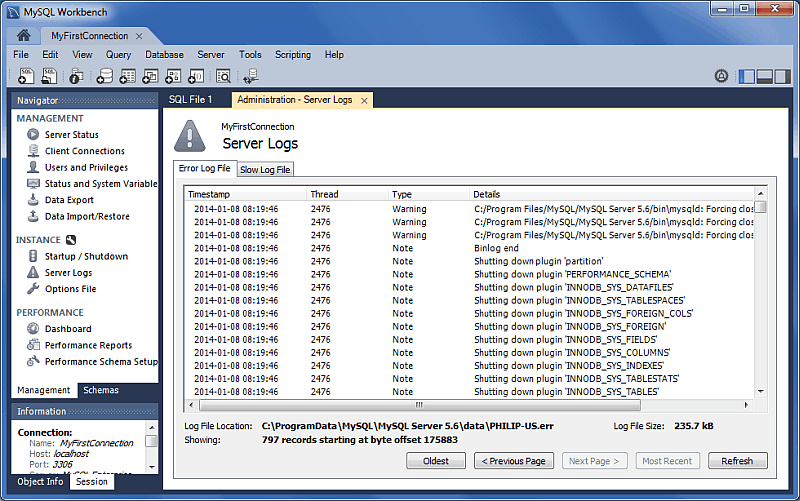Switch to the Session tab
The width and height of the screenshot is (800, 501).
click(92, 482)
